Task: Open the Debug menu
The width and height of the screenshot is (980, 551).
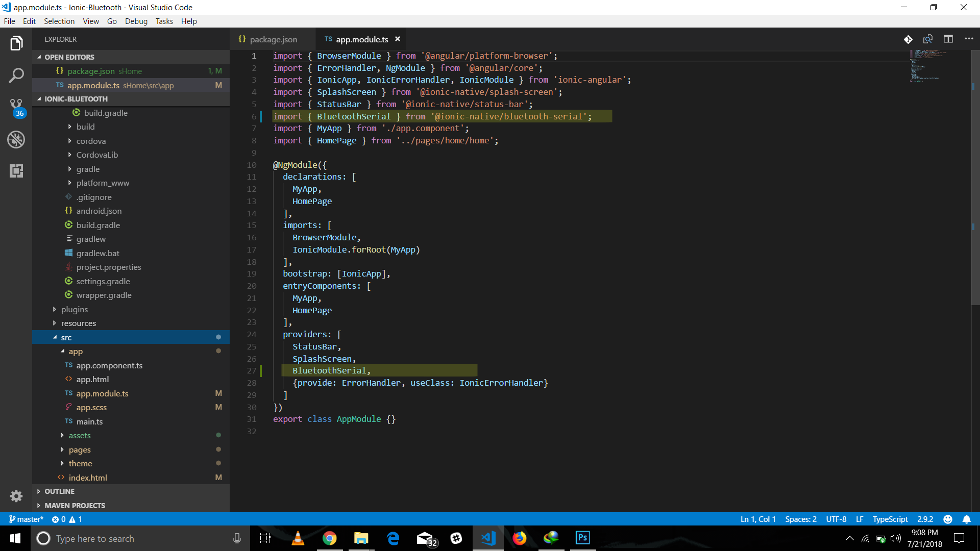Action: pyautogui.click(x=136, y=21)
